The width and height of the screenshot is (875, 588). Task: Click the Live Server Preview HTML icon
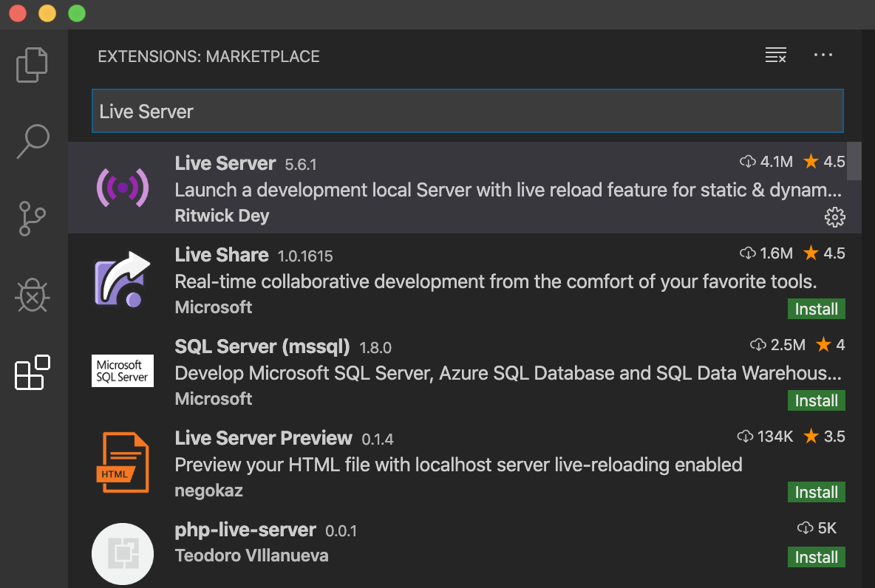point(123,462)
